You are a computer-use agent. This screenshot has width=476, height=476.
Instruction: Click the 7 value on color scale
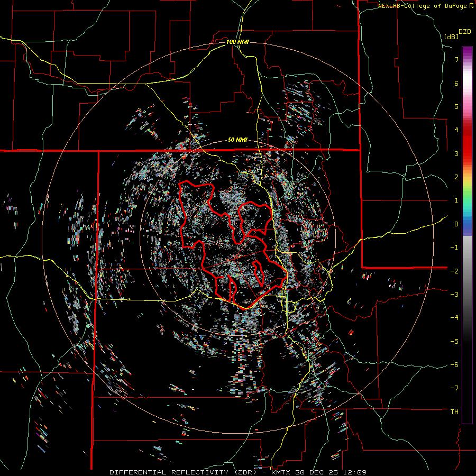coord(456,59)
